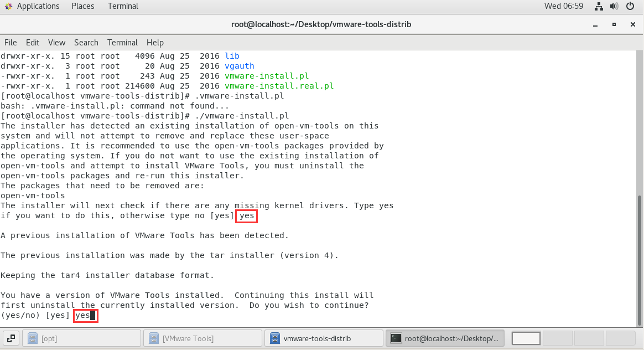
Task: Click the show-desktop icon in the taskbar
Action: tap(11, 338)
